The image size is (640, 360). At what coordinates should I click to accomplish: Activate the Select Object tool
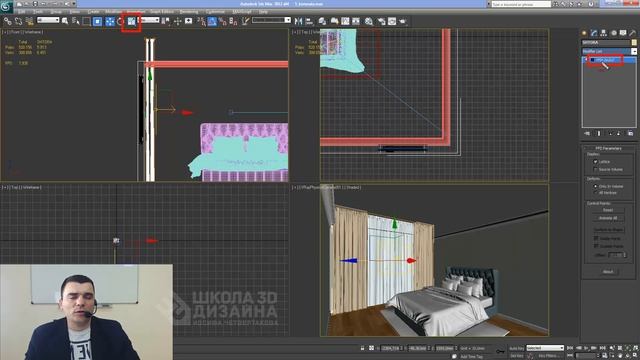pyautogui.click(x=65, y=21)
